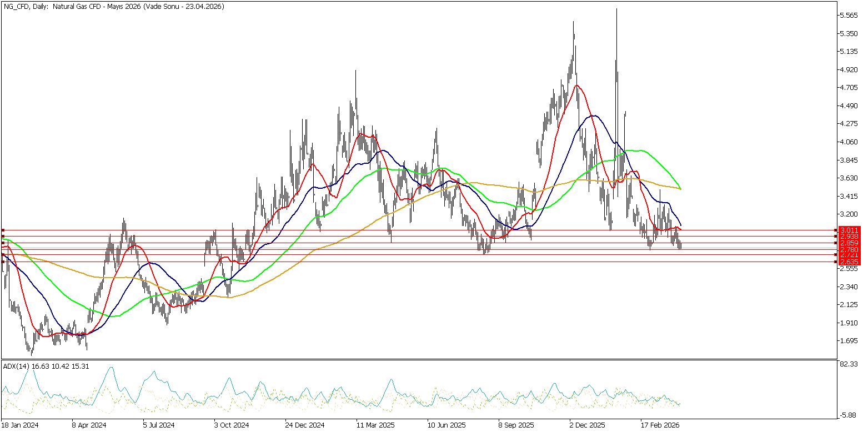Select the 2.635 red price level label
Viewport: 868px width, 432px height.
pos(849,262)
